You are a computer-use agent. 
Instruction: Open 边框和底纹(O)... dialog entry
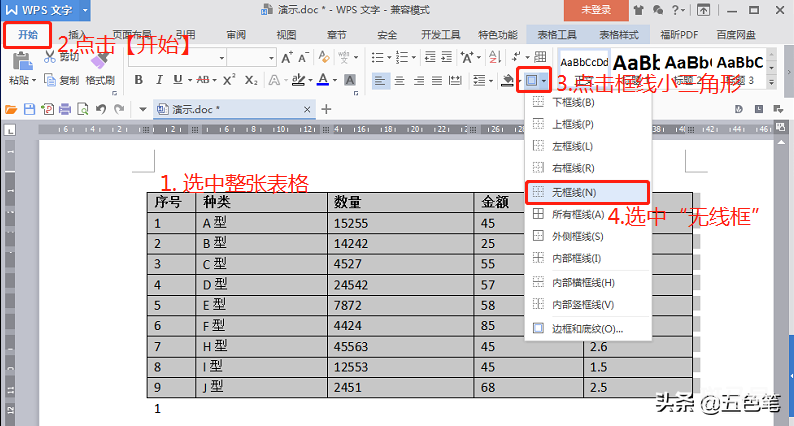click(x=587, y=329)
